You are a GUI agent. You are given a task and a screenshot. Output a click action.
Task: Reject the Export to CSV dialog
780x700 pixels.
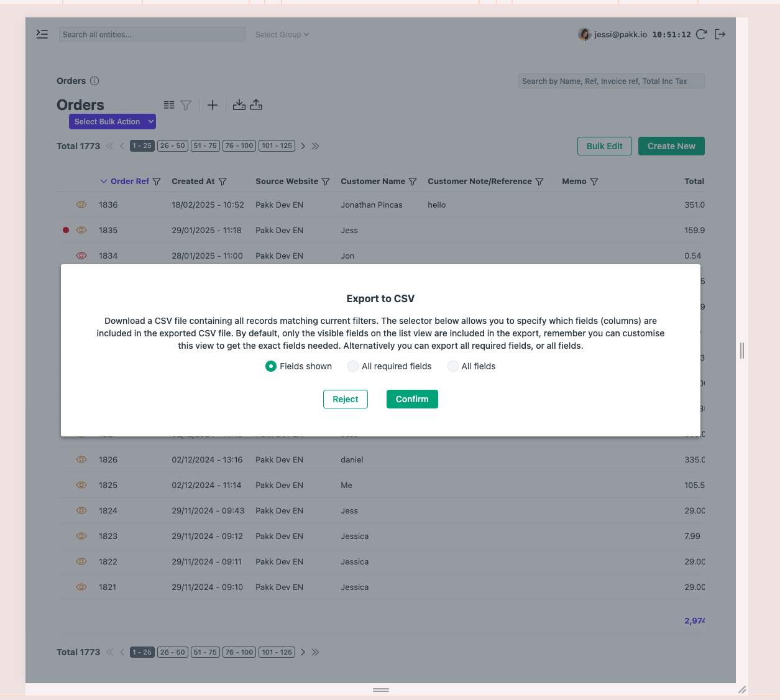345,399
